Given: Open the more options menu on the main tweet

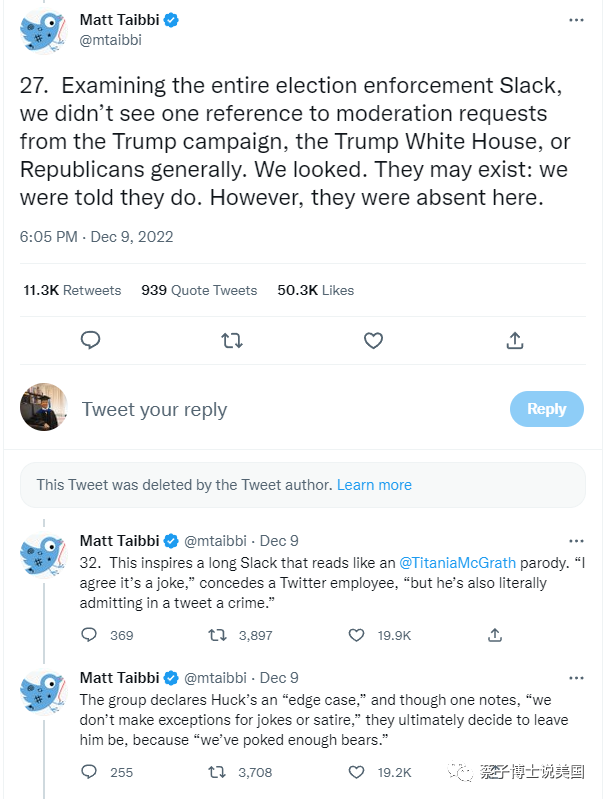Looking at the screenshot, I should pyautogui.click(x=576, y=20).
